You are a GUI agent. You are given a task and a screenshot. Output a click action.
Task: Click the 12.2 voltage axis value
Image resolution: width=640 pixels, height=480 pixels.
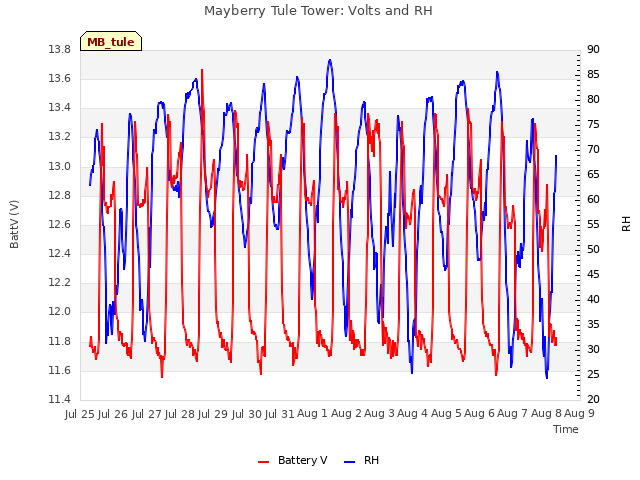[x=59, y=283]
